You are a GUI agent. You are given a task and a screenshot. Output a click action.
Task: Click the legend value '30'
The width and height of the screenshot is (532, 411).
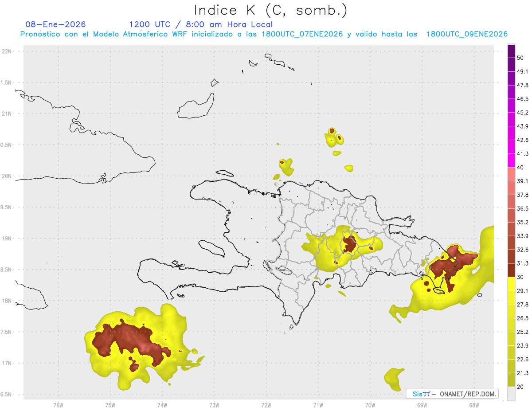(x=520, y=277)
